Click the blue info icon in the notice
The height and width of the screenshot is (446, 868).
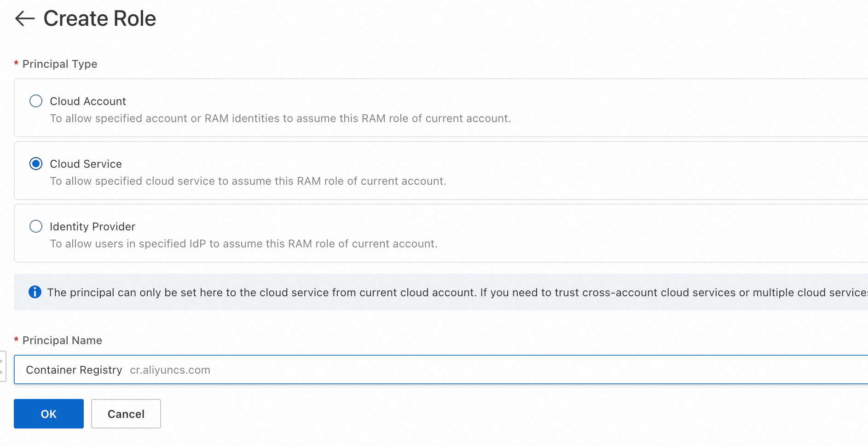(35, 292)
